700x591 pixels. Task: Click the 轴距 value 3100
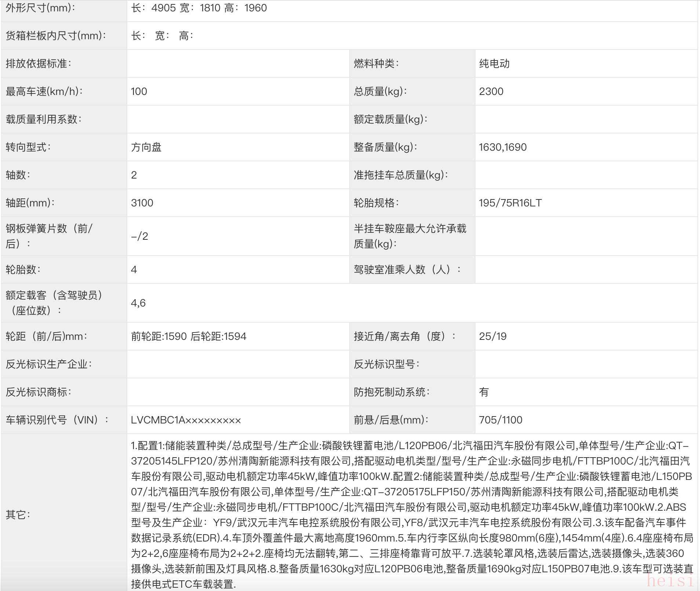(142, 203)
